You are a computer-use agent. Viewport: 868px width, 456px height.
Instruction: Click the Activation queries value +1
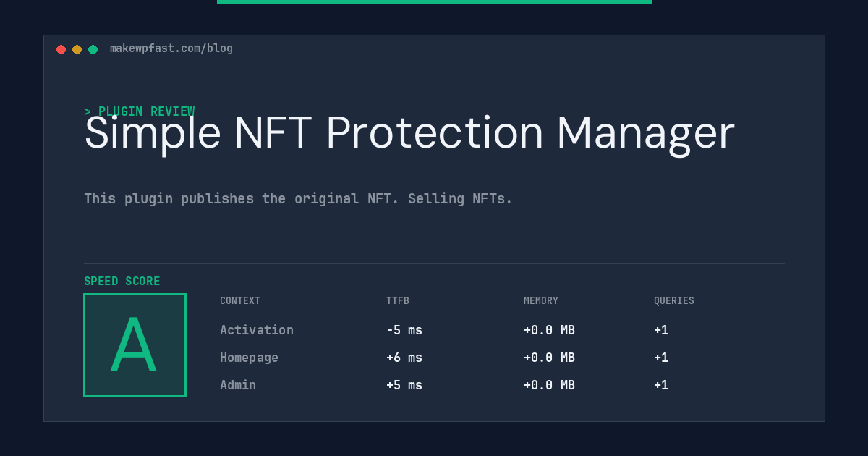661,330
